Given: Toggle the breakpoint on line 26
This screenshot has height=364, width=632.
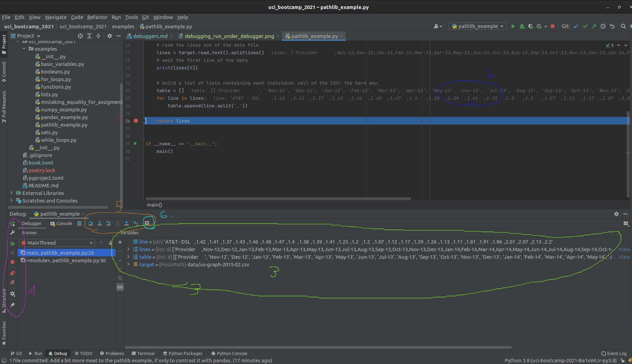Looking at the screenshot, I should pyautogui.click(x=136, y=121).
